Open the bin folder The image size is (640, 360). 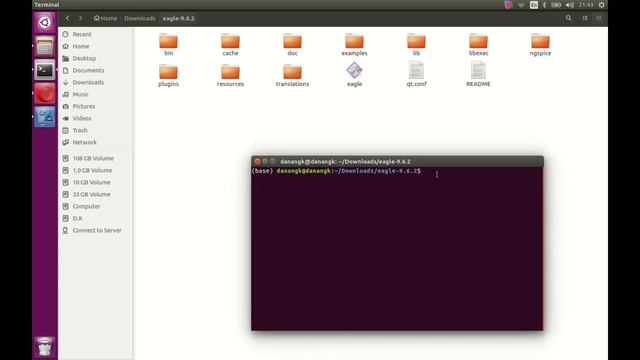click(x=168, y=44)
